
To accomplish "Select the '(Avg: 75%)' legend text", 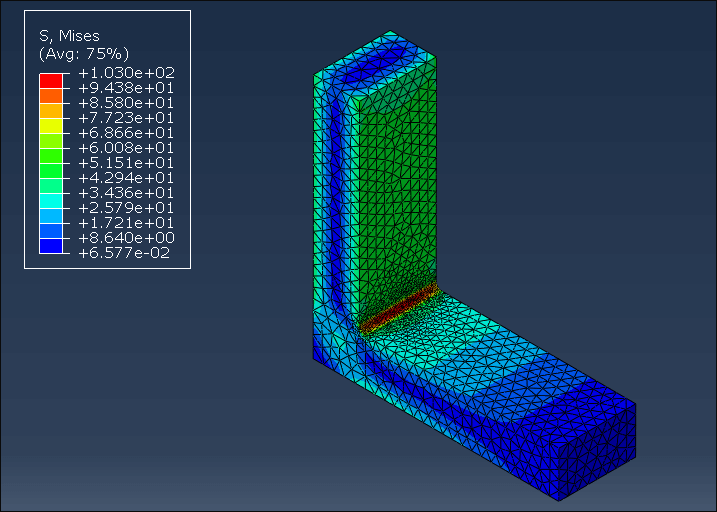I will 84,54.
